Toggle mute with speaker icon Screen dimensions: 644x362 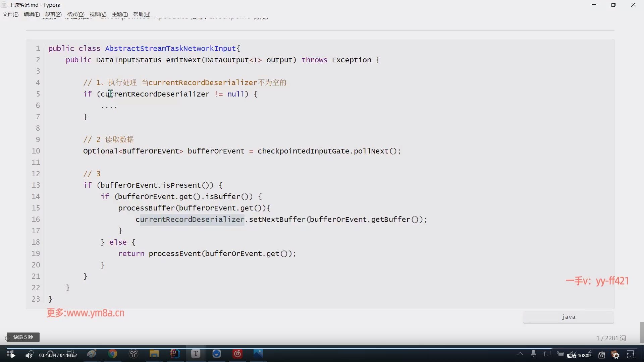pos(29,355)
